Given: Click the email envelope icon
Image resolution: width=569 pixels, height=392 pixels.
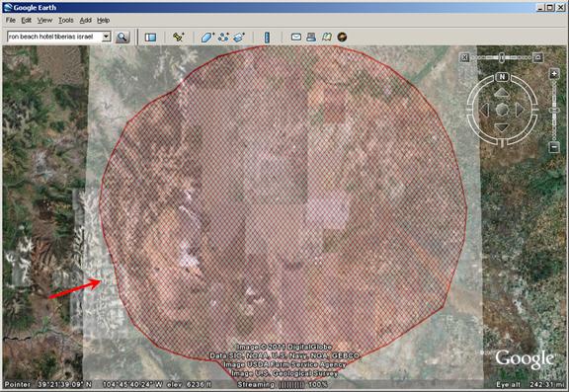Looking at the screenshot, I should pos(296,37).
